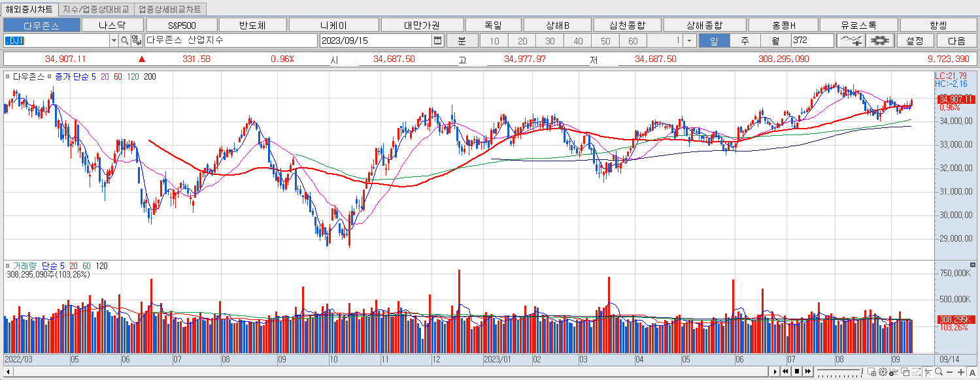Screen dimensions: 980x380
Task: Click the window grid layout icon in bottom bar
Action: (x=872, y=372)
